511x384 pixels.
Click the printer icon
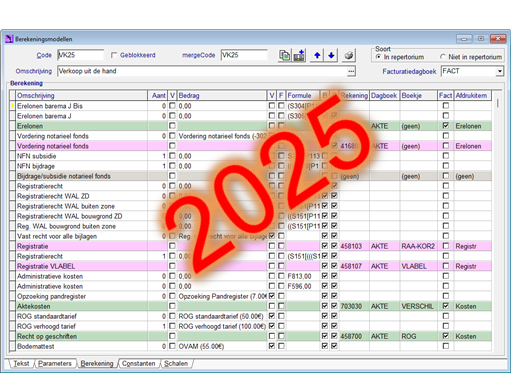(349, 55)
